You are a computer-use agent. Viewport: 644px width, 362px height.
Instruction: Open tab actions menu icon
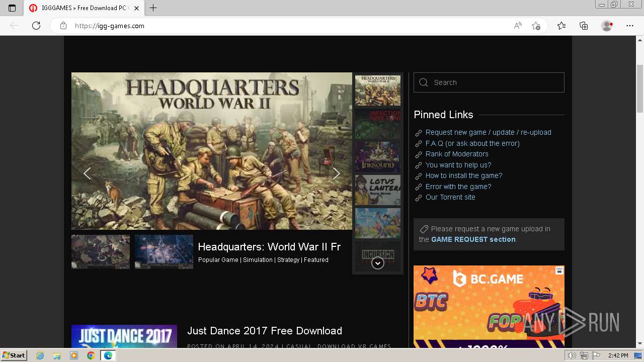(12, 8)
